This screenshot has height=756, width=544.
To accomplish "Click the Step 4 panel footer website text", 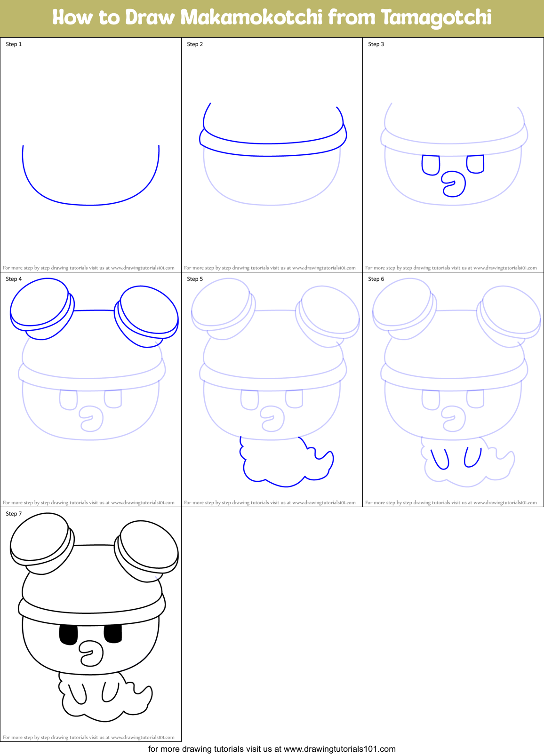I will pyautogui.click(x=88, y=502).
